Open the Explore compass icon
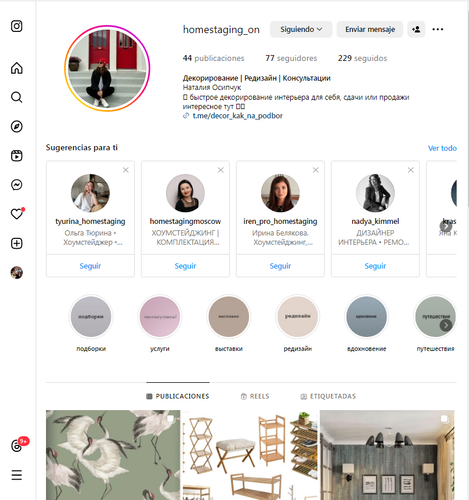The image size is (469, 500). point(17,126)
